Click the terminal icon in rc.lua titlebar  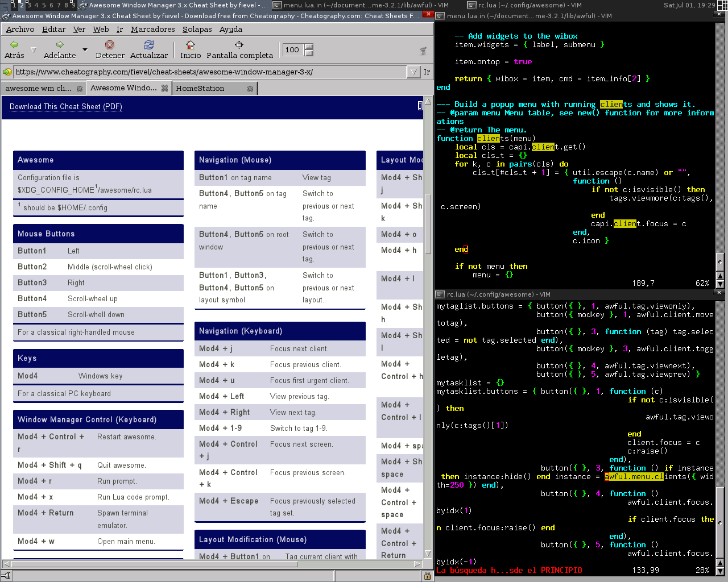tap(440, 294)
